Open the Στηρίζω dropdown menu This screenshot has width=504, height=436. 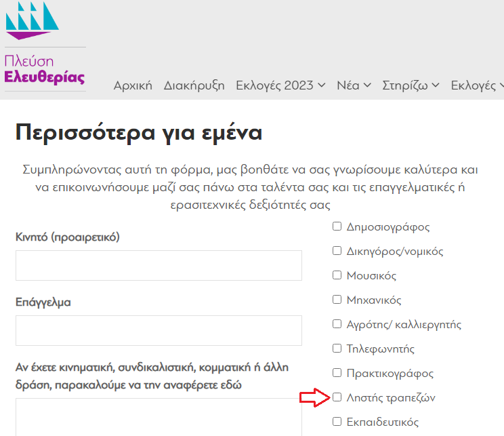[x=411, y=85]
